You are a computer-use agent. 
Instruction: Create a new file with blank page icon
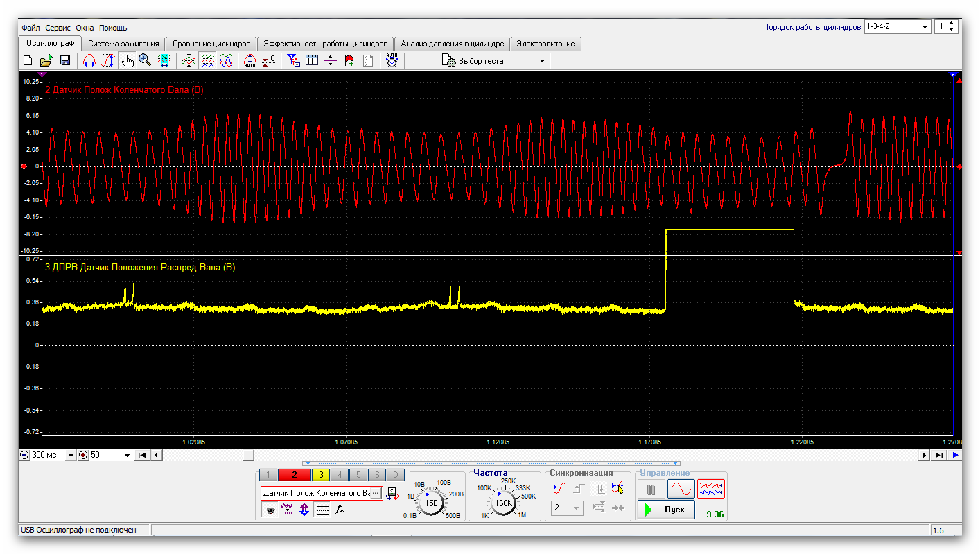pos(28,60)
